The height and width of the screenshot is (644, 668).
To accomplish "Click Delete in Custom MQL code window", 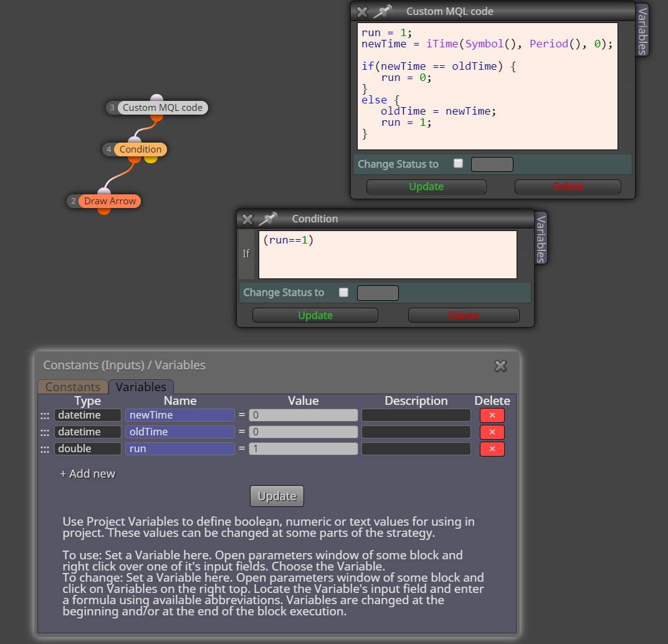I will (x=568, y=187).
